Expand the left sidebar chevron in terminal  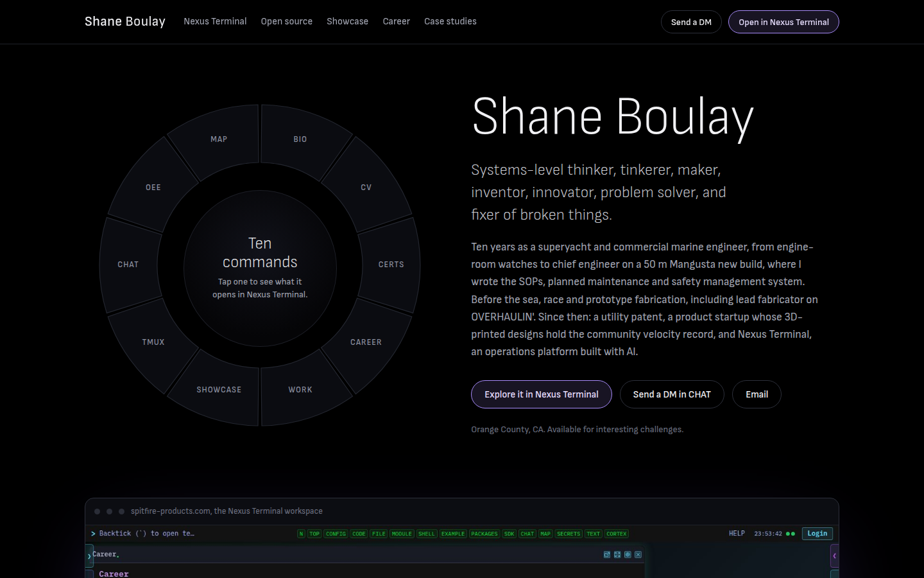click(89, 556)
